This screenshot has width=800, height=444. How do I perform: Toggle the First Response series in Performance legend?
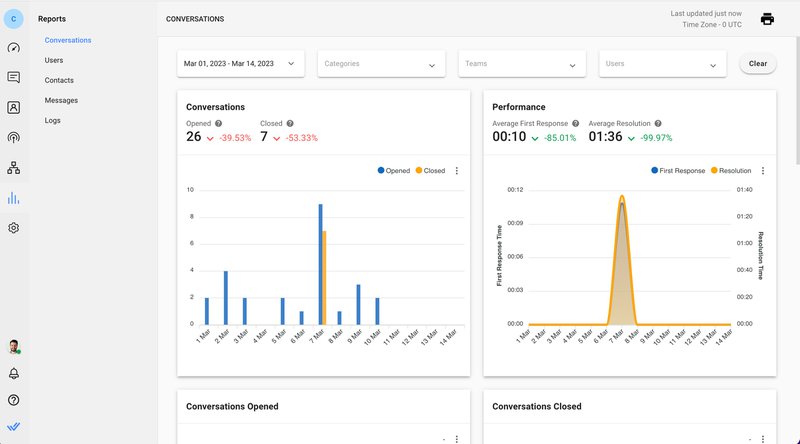pos(678,171)
